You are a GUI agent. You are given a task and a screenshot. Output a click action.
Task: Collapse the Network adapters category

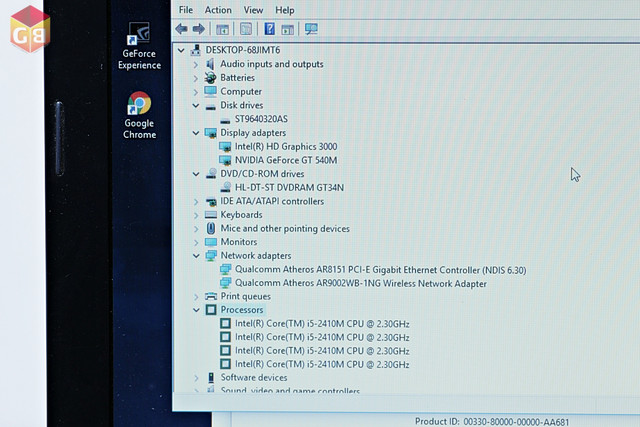point(196,256)
